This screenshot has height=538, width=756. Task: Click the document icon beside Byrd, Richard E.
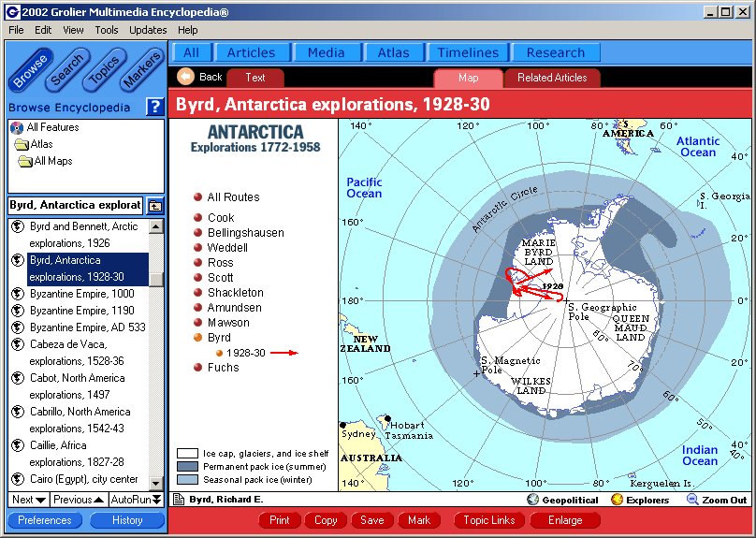coord(179,500)
